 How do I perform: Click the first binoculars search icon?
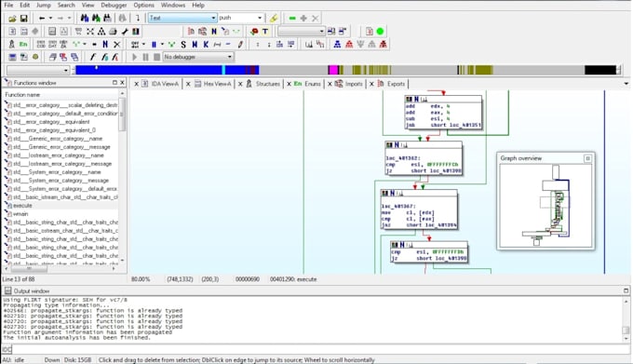coord(85,19)
